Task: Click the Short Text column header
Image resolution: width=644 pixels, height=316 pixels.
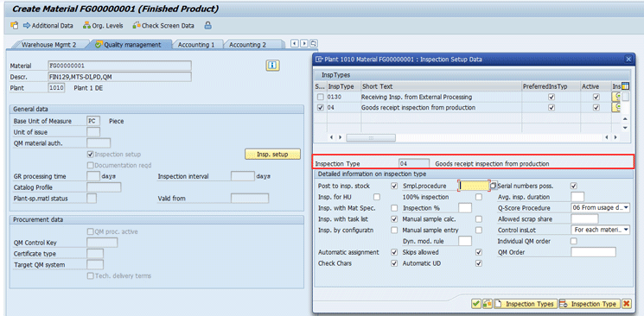Action: 441,86
